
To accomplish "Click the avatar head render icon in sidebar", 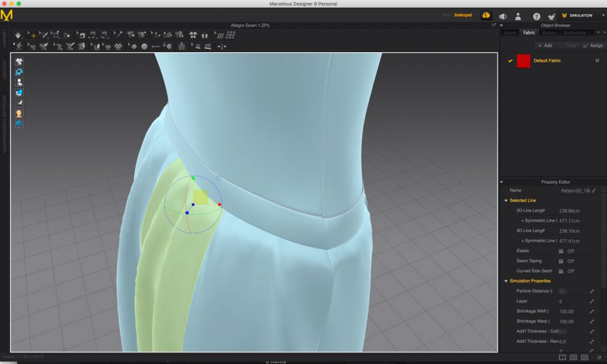I will click(x=19, y=113).
